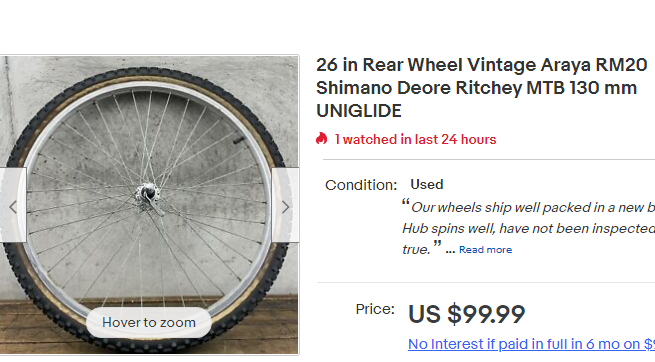Click the red flame watched icon

click(x=321, y=139)
